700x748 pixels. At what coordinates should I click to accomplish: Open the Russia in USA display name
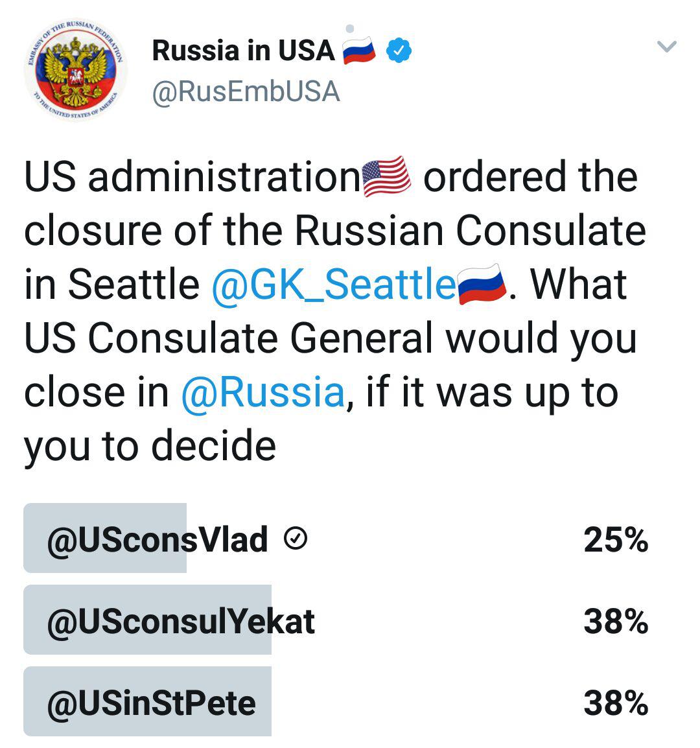point(243,51)
